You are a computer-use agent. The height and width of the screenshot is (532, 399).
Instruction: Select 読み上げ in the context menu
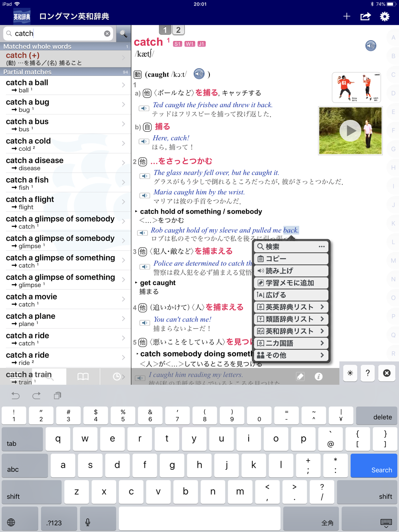tap(291, 271)
